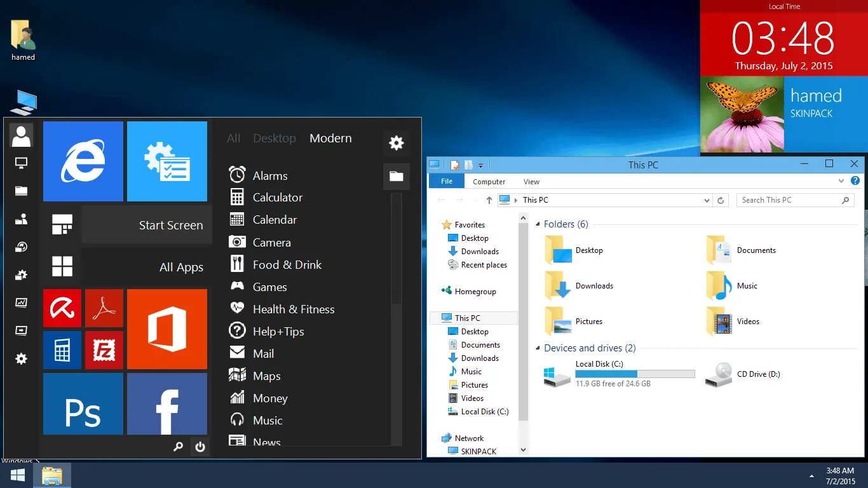Image resolution: width=868 pixels, height=488 pixels.
Task: Open the blue calculator tile
Action: [x=62, y=350]
